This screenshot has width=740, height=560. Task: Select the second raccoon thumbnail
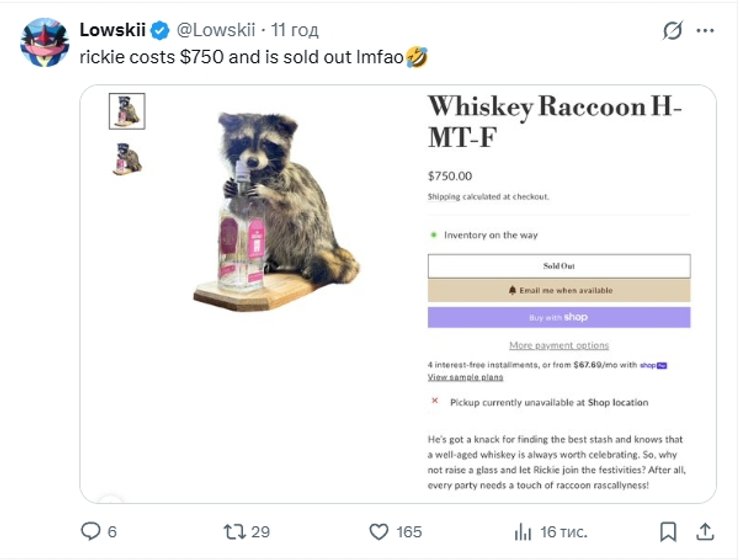(x=127, y=159)
